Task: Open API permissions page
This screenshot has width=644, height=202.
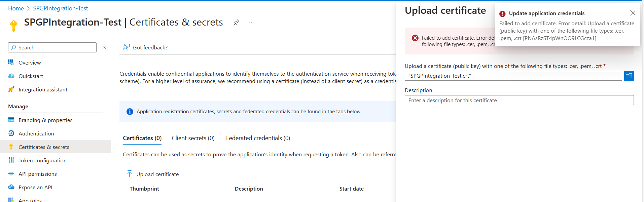Action: 38,174
